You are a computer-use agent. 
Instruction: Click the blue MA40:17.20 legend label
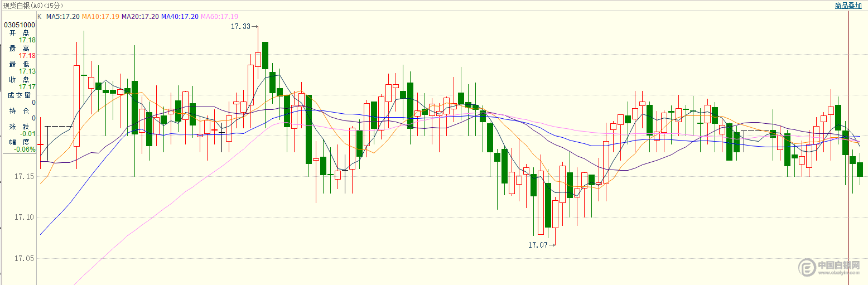click(x=180, y=17)
